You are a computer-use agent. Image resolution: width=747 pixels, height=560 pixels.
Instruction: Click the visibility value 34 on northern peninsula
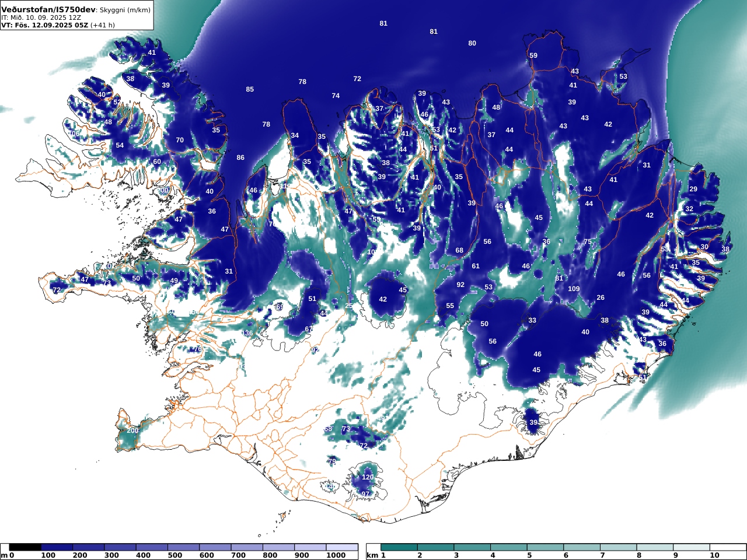coord(295,135)
